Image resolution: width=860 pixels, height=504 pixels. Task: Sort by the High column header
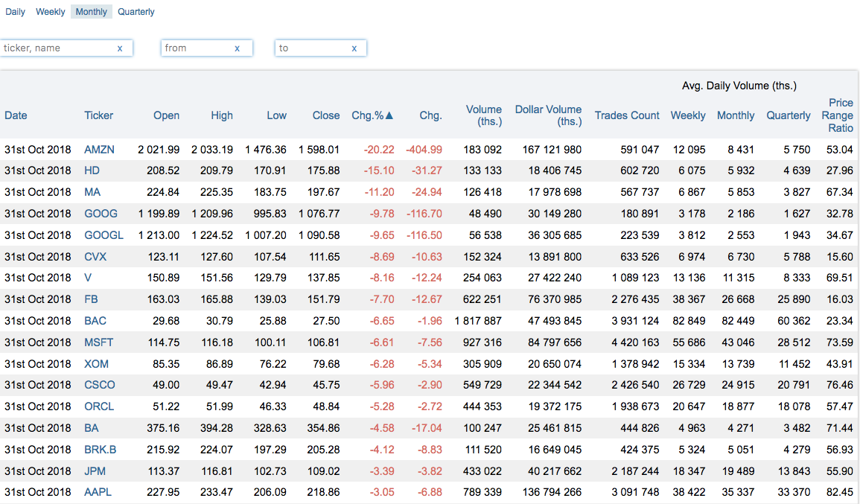click(x=222, y=115)
